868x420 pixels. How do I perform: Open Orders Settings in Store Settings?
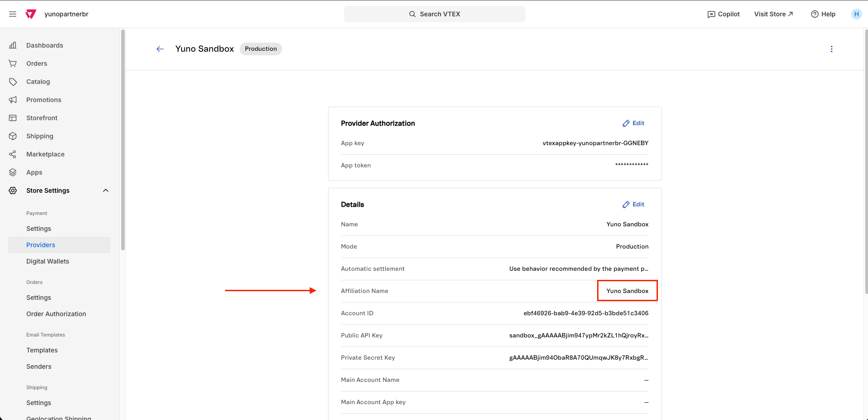[x=39, y=298]
